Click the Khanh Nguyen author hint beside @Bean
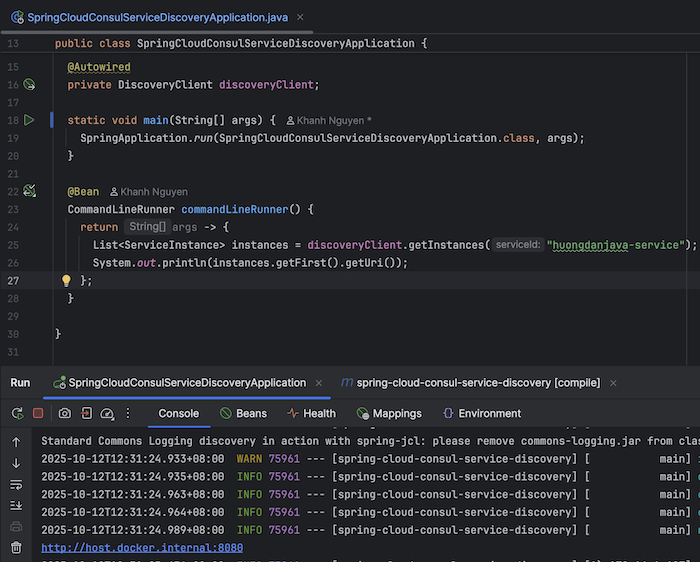The width and height of the screenshot is (700, 562). pyautogui.click(x=148, y=191)
